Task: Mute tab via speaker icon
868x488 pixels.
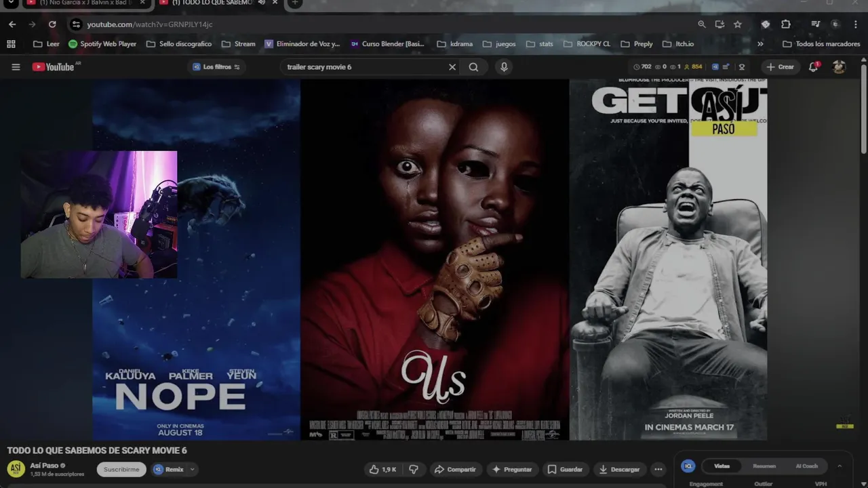Action: tap(262, 3)
